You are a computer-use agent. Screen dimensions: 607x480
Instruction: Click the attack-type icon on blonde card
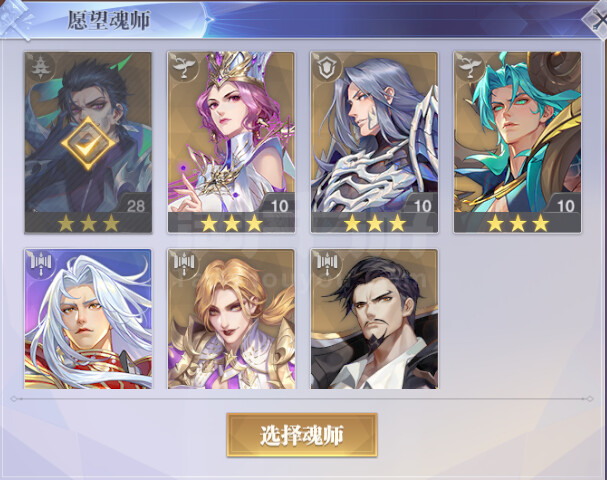pos(183,264)
